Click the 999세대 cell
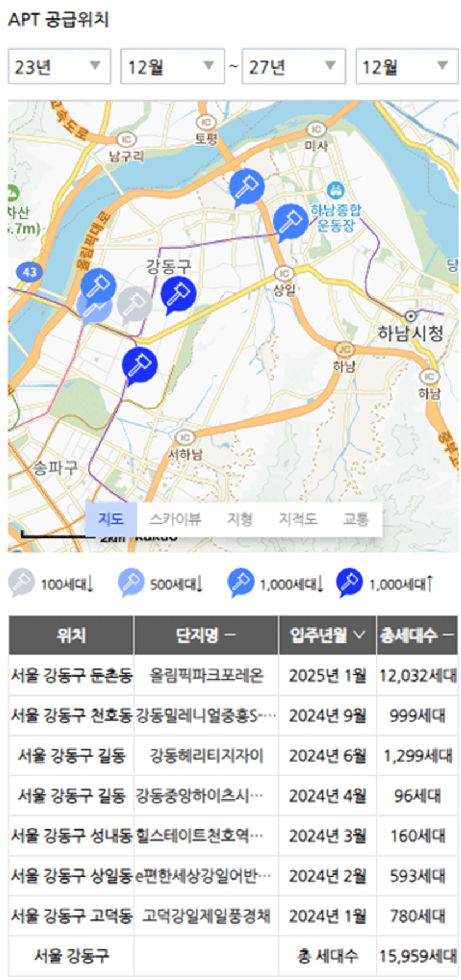461x980 pixels. [x=417, y=716]
